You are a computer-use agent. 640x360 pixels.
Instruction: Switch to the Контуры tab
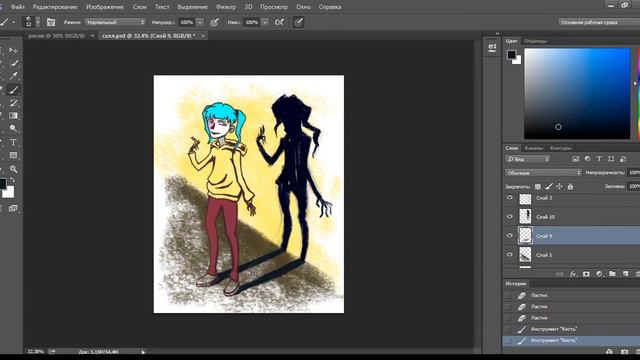561,148
